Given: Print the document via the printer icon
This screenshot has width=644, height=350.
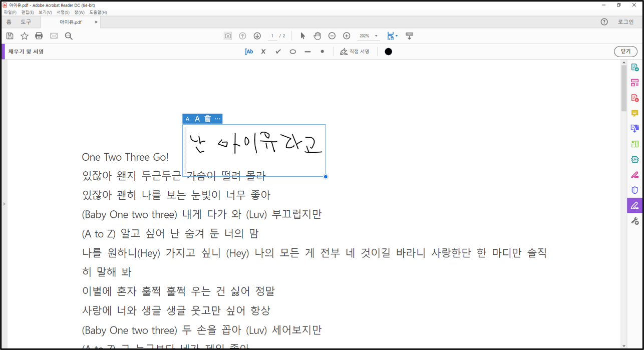Looking at the screenshot, I should tap(39, 36).
